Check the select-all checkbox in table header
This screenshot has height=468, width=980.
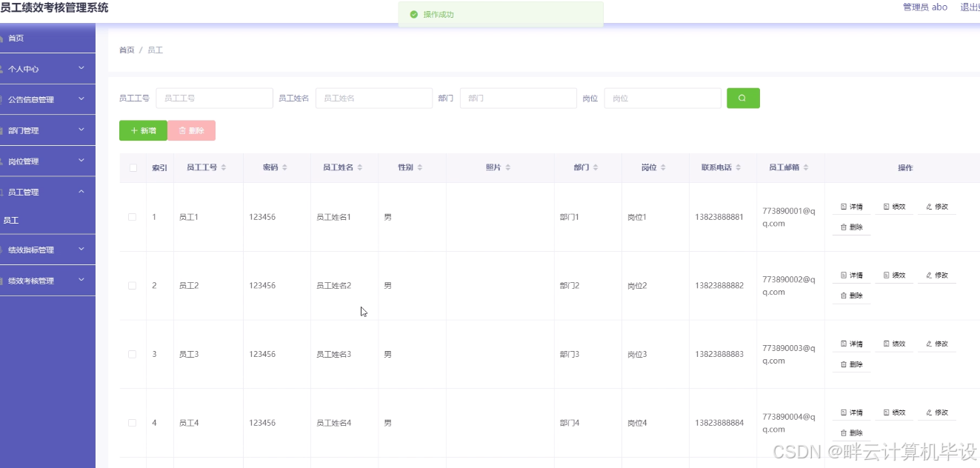(133, 167)
